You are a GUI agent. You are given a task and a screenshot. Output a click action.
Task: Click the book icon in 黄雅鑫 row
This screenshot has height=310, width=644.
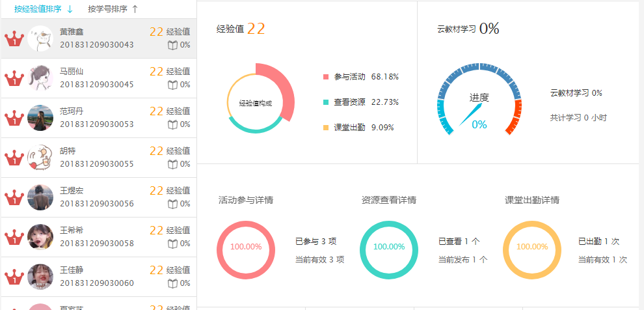point(172,45)
